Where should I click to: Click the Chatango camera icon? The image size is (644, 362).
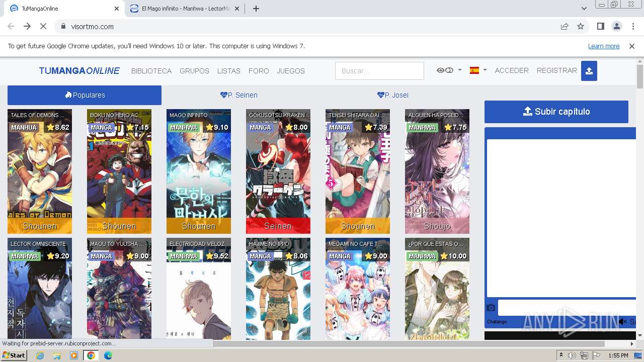pyautogui.click(x=491, y=308)
